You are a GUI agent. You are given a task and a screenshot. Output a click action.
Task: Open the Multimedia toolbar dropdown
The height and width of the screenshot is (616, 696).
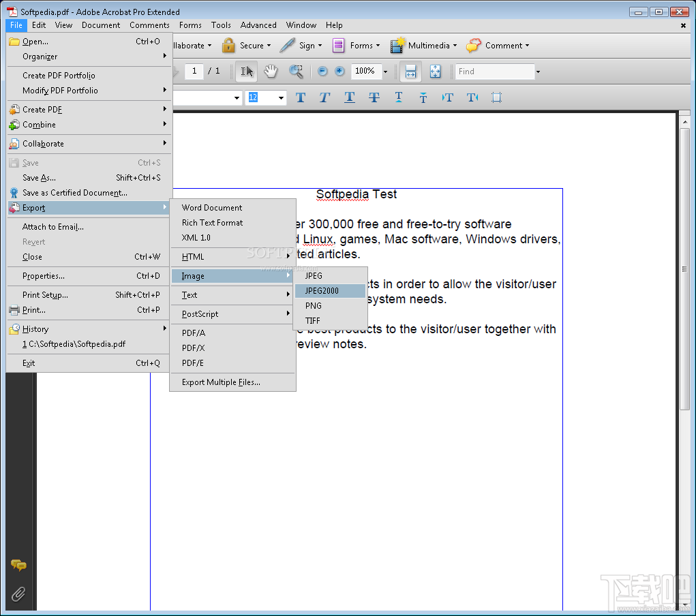pyautogui.click(x=455, y=45)
